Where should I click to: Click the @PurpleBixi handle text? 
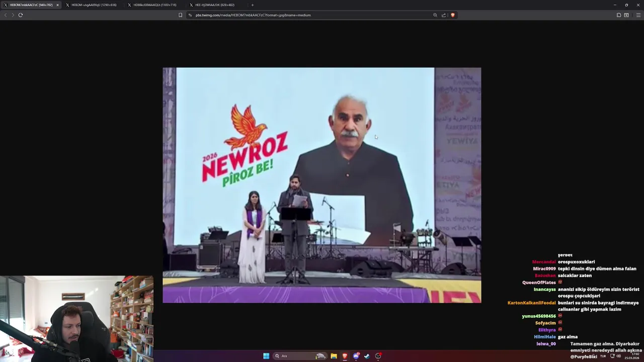[x=584, y=356]
